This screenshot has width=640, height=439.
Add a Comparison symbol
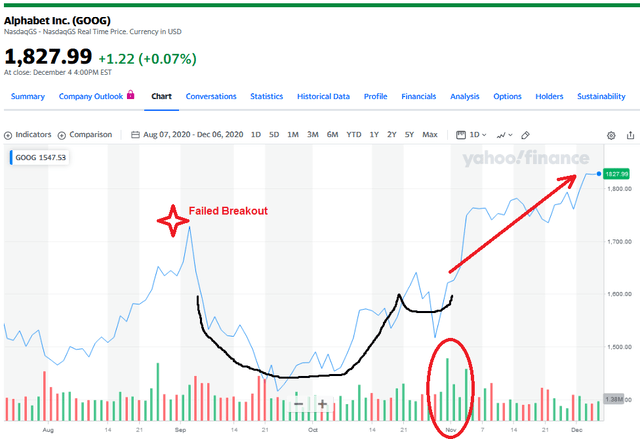coord(87,134)
